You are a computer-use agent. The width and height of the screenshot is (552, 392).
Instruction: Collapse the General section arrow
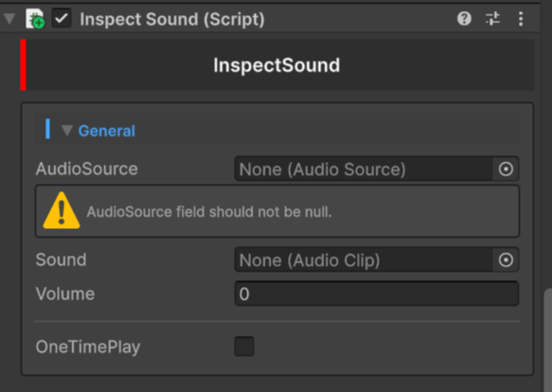(x=67, y=131)
